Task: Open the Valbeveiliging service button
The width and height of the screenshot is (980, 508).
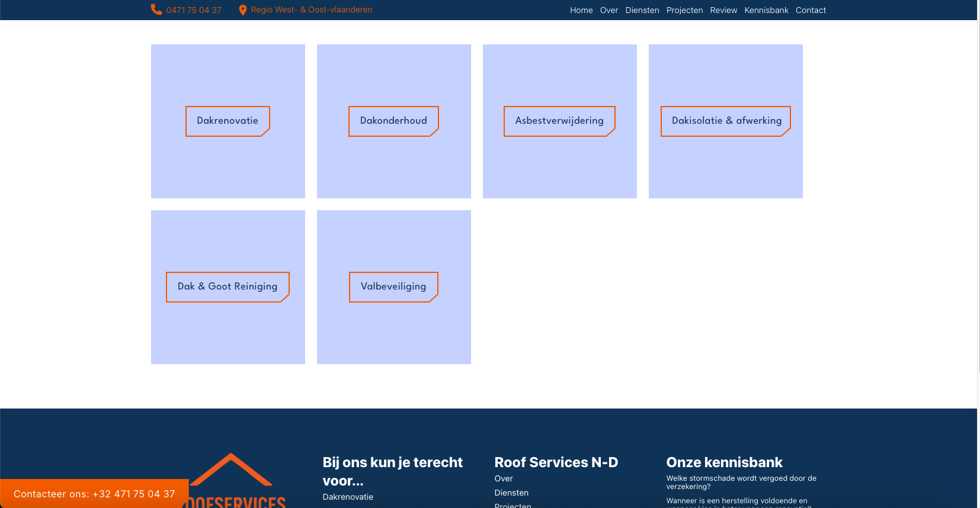Action: [393, 287]
